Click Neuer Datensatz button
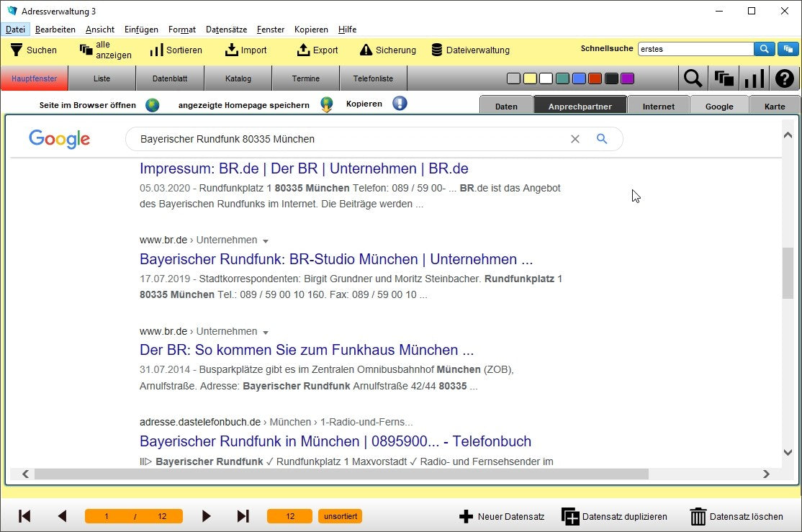 pyautogui.click(x=502, y=516)
